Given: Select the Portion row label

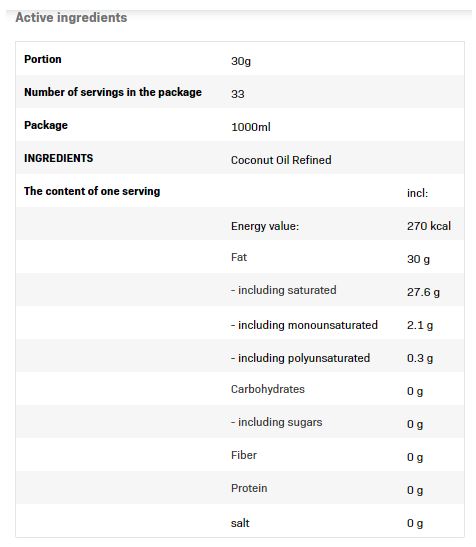Looking at the screenshot, I should (x=43, y=59).
